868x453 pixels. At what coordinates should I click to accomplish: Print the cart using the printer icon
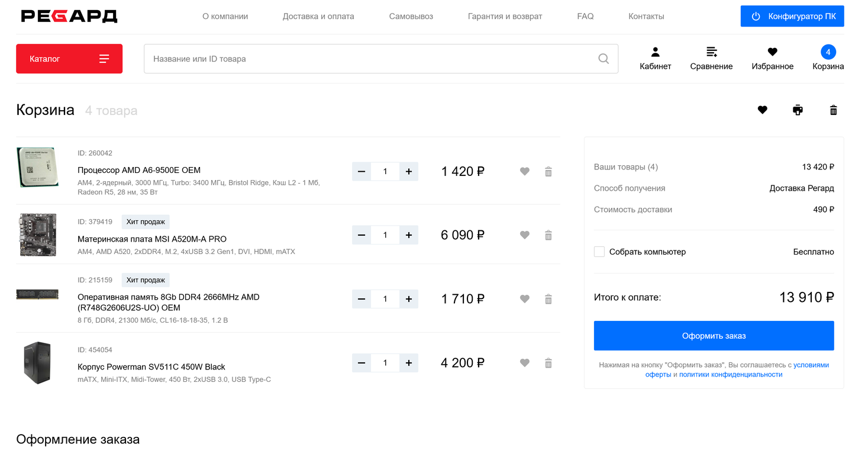tap(798, 110)
